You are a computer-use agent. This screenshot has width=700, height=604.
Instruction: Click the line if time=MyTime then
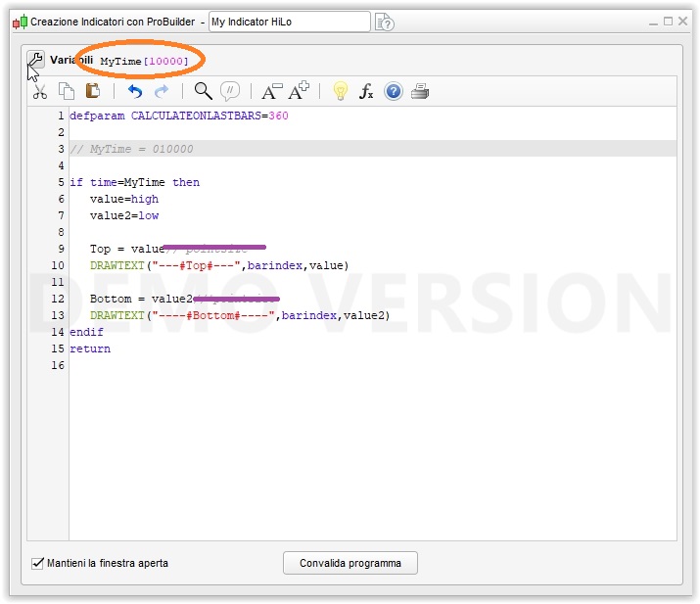[135, 183]
